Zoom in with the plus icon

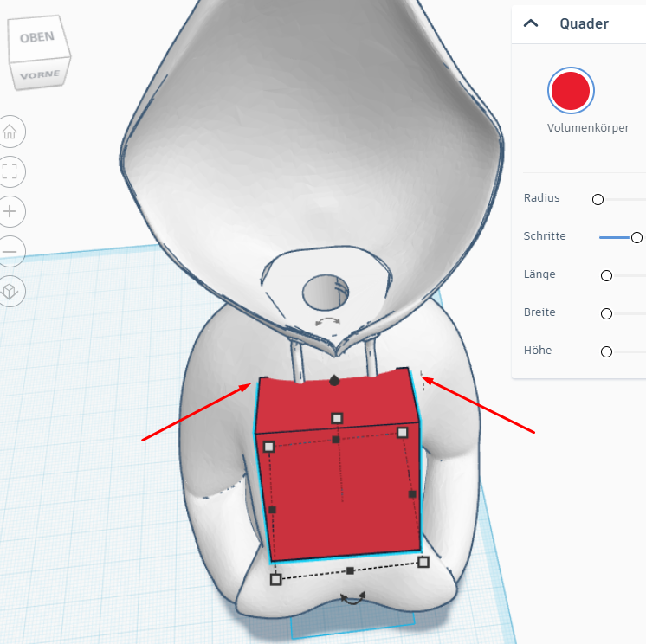10,212
